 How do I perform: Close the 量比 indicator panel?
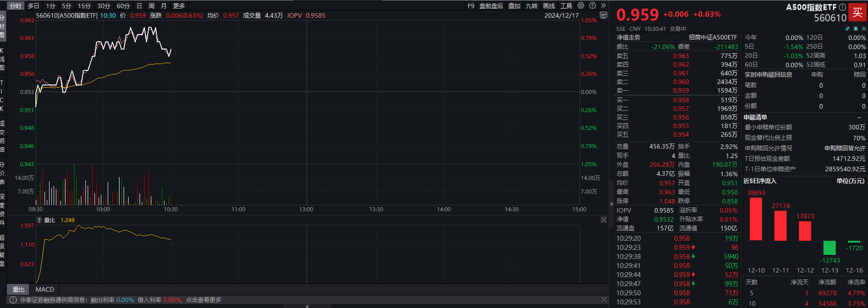point(604,220)
